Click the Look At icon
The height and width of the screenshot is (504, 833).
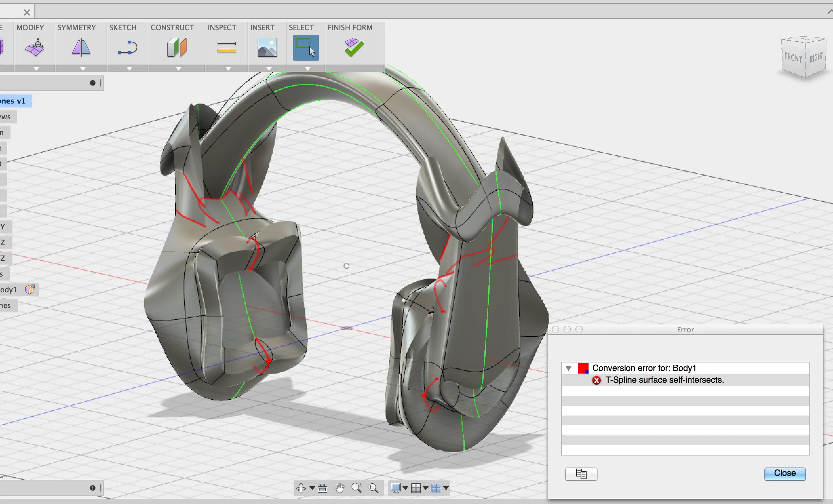[x=322, y=488]
